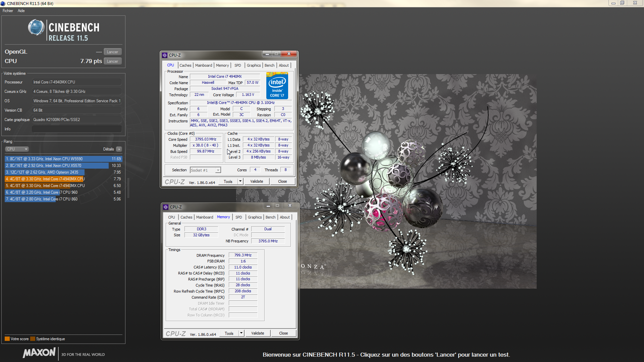Switch to Graphics tab in upper CPU-Z window
This screenshot has height=362, width=644.
pyautogui.click(x=254, y=65)
